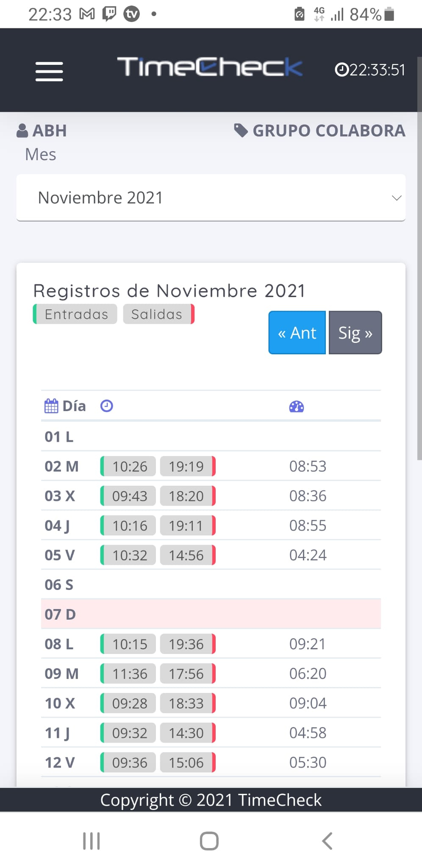Toggle the Salidas legend label
422x868 pixels.
pyautogui.click(x=158, y=314)
